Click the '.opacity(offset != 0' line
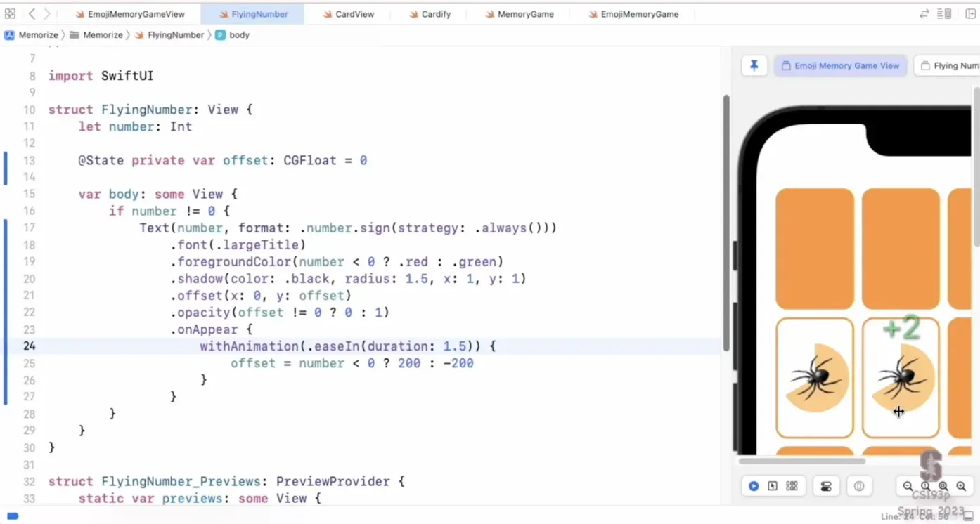 279,312
